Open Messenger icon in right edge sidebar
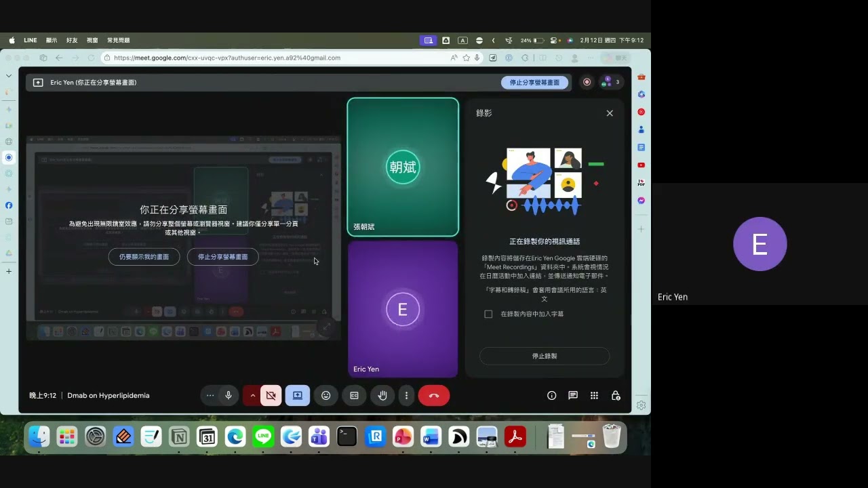868x488 pixels. tap(641, 201)
